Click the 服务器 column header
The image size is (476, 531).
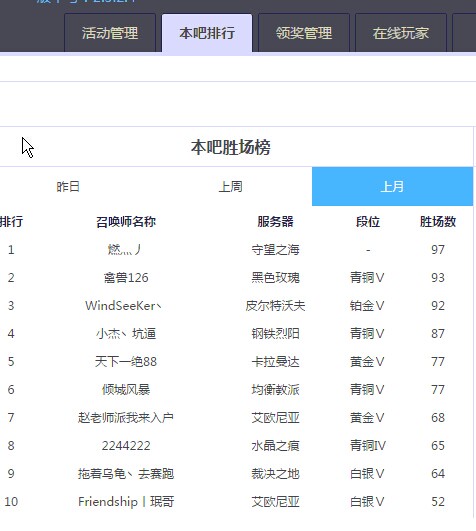[275, 222]
